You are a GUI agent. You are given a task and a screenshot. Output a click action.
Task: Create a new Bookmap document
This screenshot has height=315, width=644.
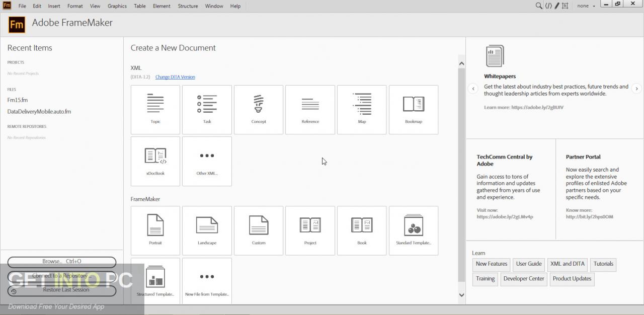[x=414, y=110]
